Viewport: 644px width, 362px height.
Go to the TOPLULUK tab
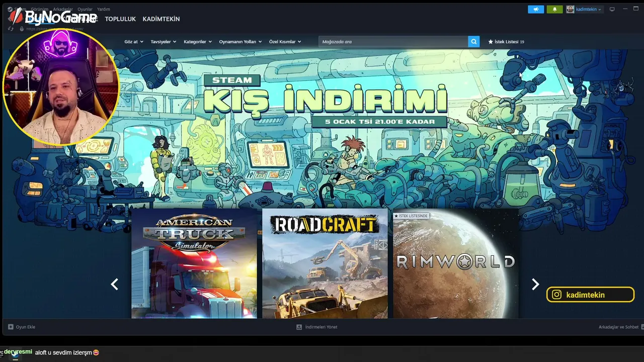(120, 19)
